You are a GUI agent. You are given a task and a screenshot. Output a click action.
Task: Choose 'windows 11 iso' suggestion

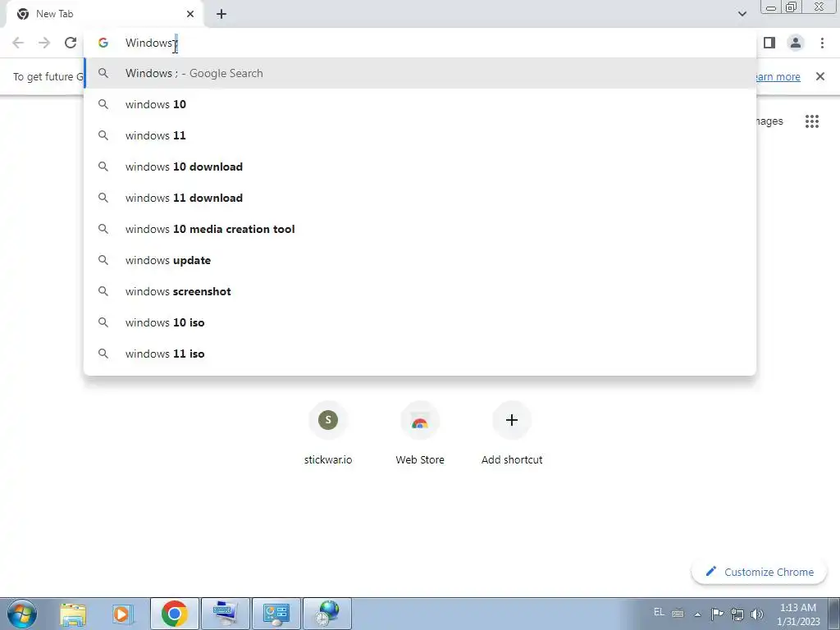point(420,354)
